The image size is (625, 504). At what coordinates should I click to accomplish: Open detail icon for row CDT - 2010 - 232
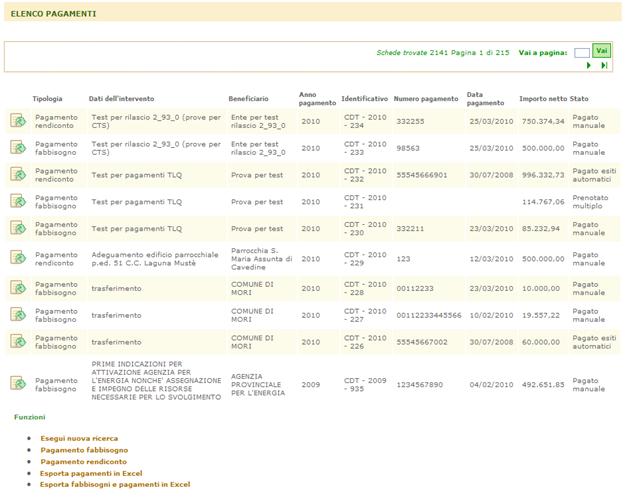(x=18, y=174)
